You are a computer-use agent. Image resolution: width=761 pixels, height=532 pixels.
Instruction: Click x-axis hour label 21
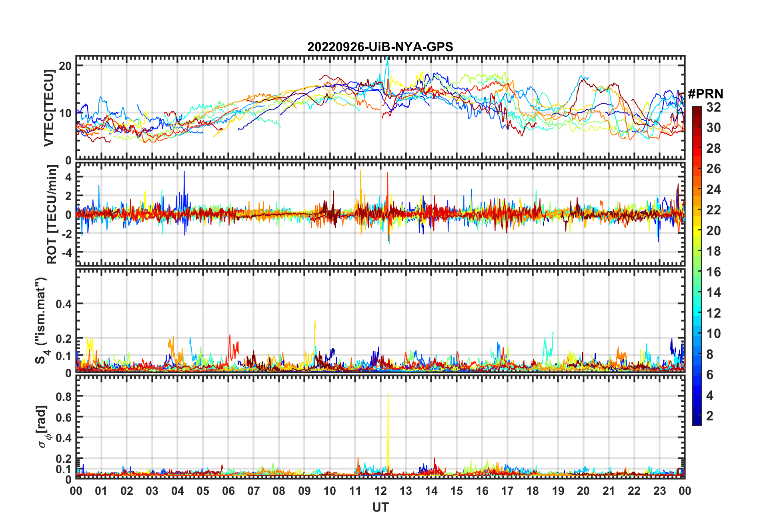[x=609, y=491]
